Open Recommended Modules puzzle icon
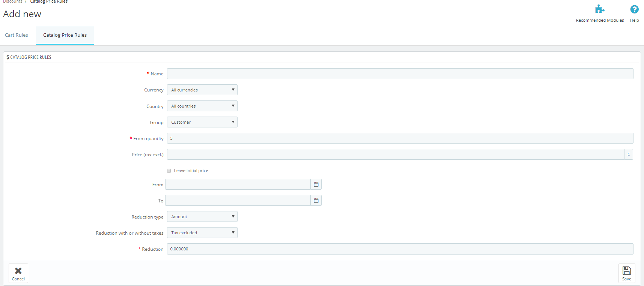 (x=600, y=9)
